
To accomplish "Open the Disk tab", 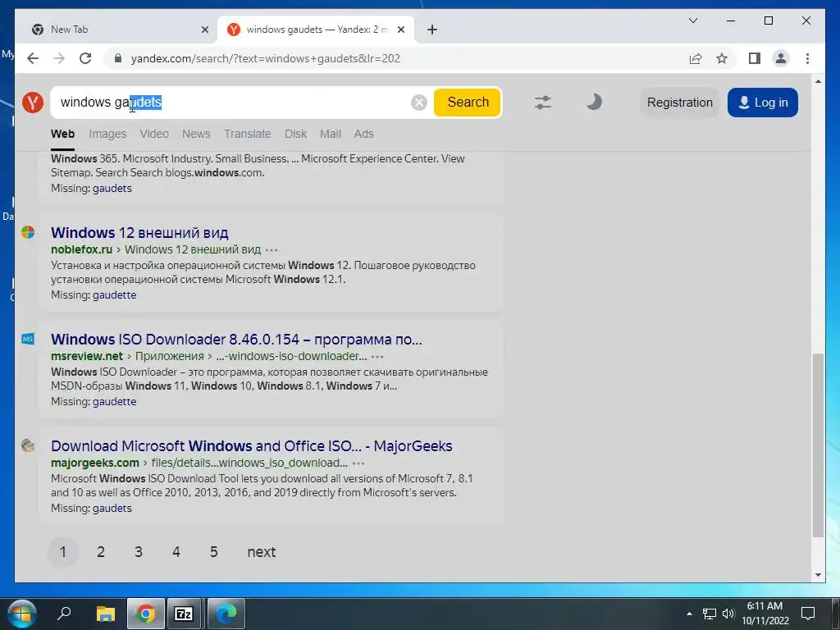I will point(295,134).
